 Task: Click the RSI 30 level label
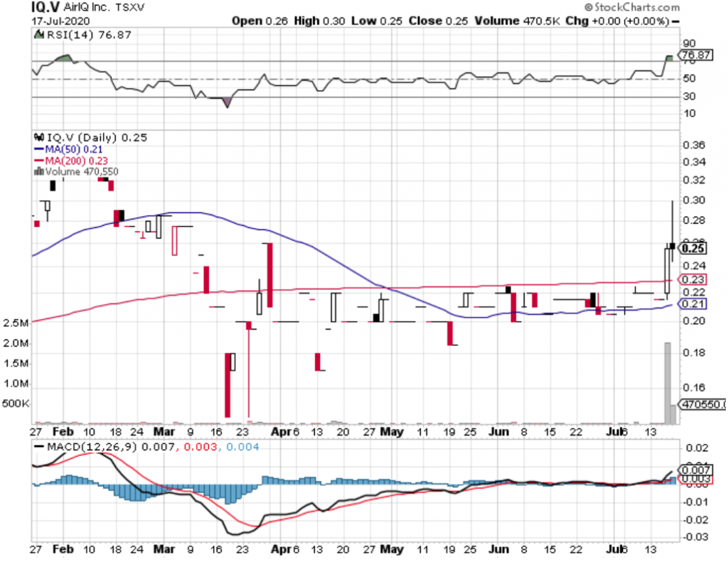point(690,96)
